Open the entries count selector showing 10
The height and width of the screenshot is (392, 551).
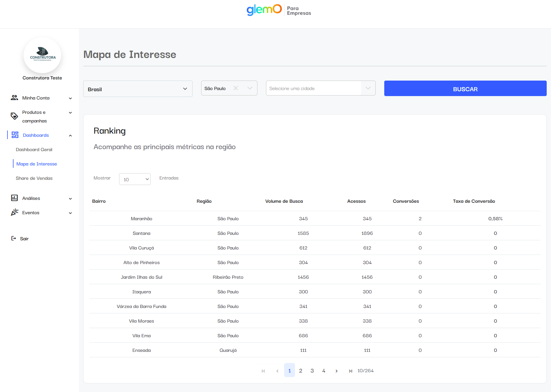click(x=135, y=179)
